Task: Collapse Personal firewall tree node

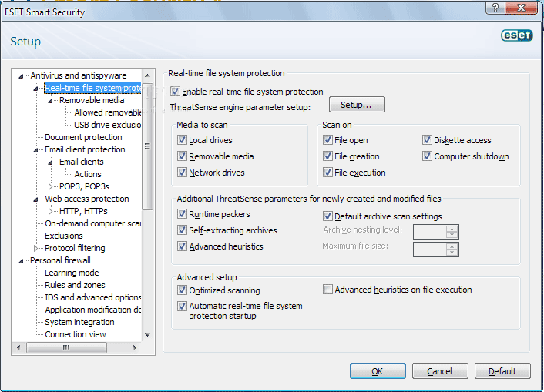Action: click(21, 261)
